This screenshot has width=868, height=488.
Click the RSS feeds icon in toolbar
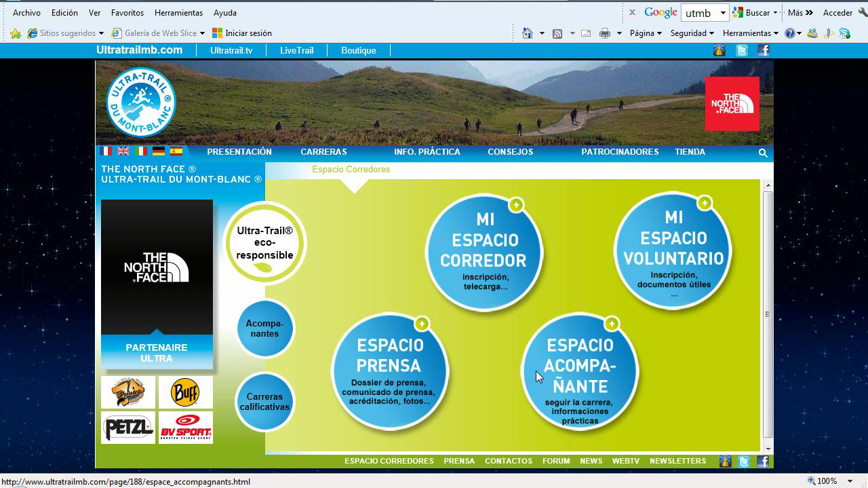(x=557, y=33)
